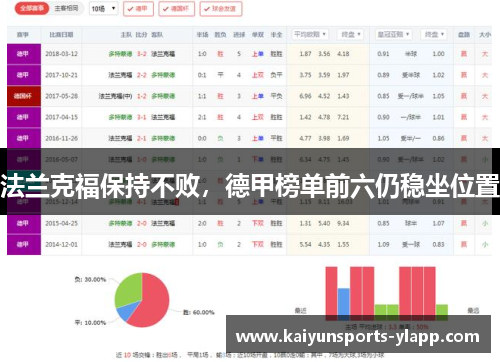
Task: Click the date 2016-11-26
Action: pos(62,138)
